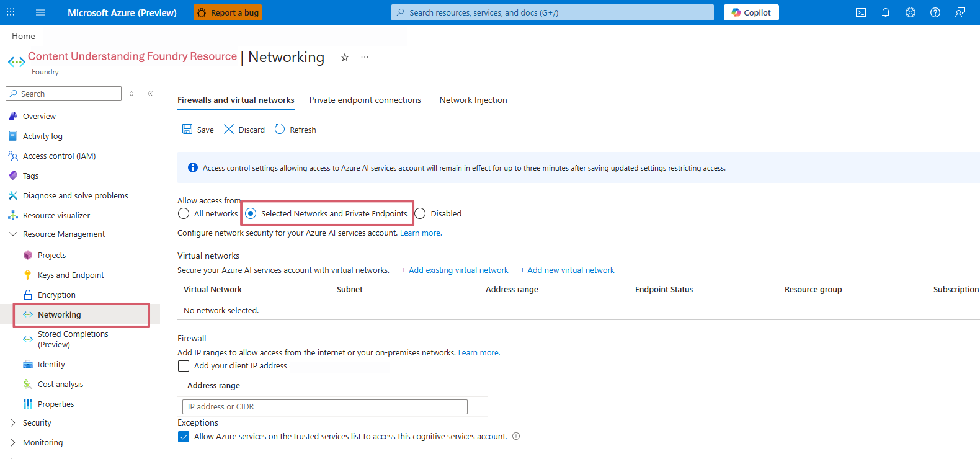The height and width of the screenshot is (459, 980).
Task: Open Resource visualizer
Action: point(56,215)
